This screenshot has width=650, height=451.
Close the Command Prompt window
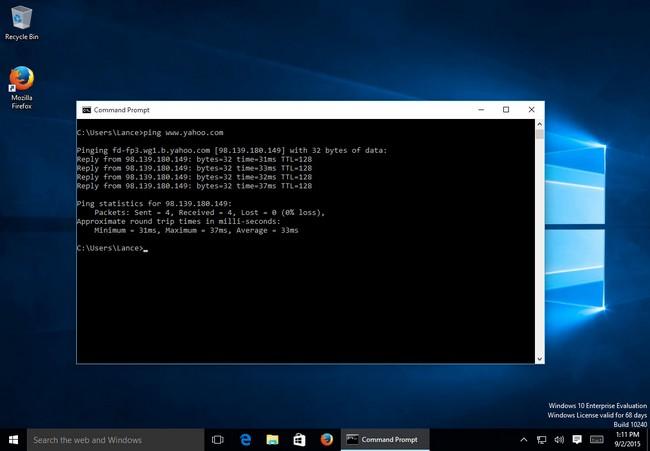[x=531, y=110]
